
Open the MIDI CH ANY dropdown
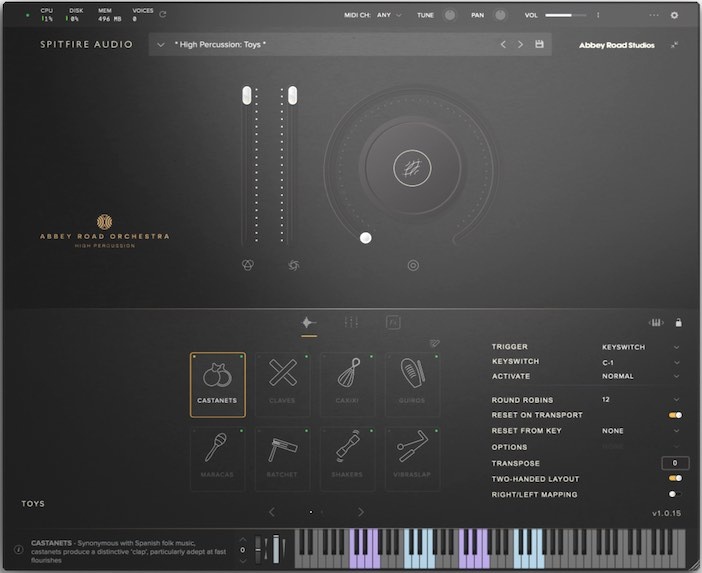click(389, 15)
